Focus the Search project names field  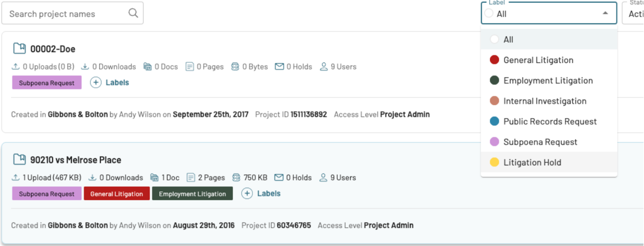point(72,13)
